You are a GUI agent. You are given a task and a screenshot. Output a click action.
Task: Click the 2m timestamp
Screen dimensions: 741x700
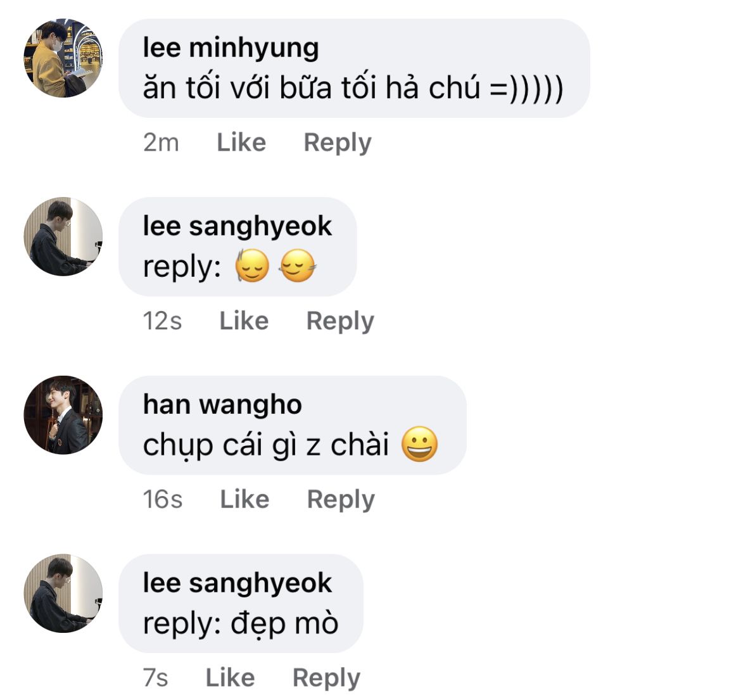tap(161, 143)
